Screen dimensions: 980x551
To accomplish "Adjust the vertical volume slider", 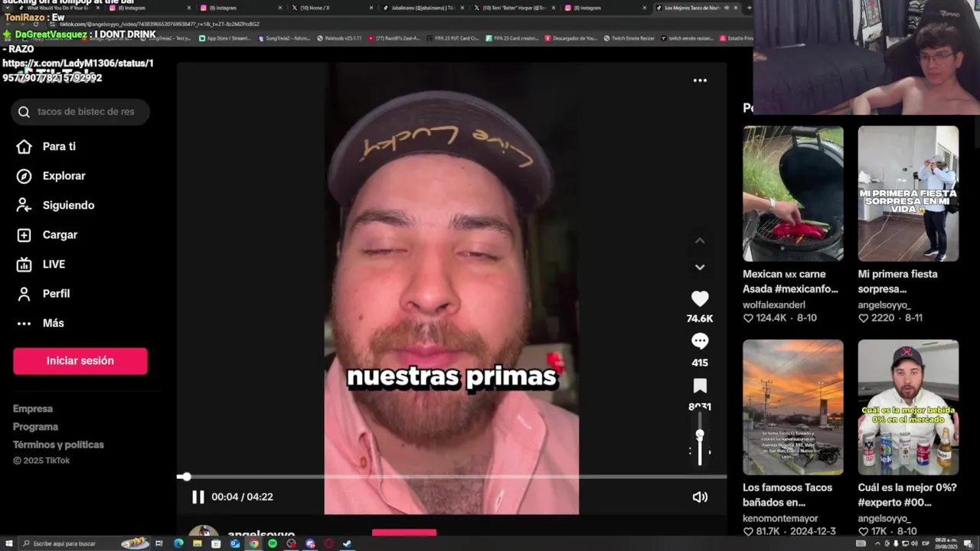I will pyautogui.click(x=700, y=439).
